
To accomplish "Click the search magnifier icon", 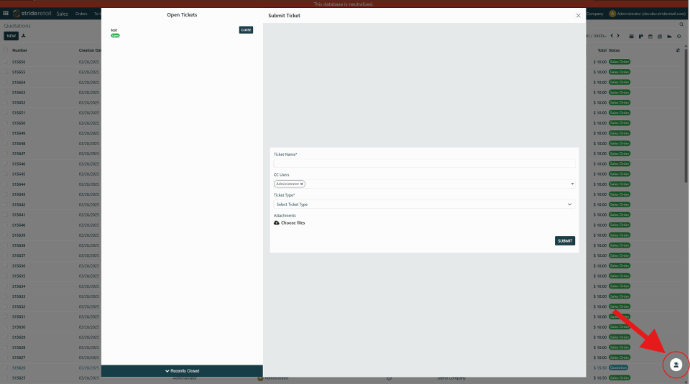I will pyautogui.click(x=681, y=25).
